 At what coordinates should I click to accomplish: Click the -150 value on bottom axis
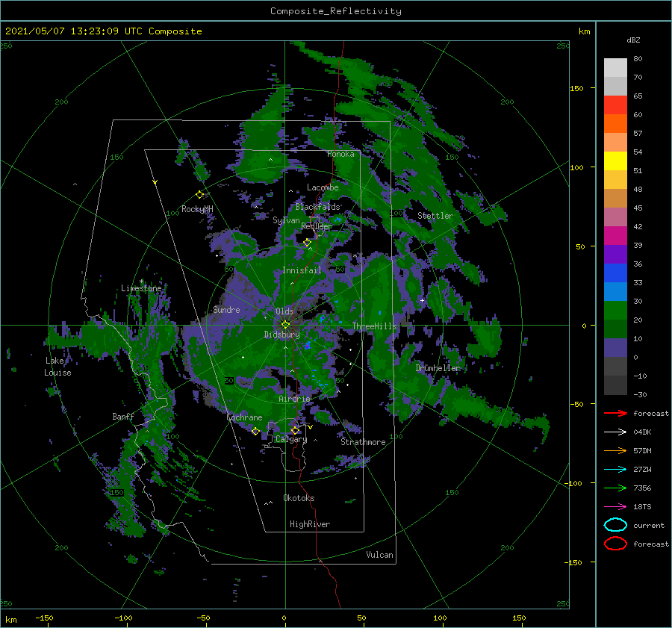44,618
